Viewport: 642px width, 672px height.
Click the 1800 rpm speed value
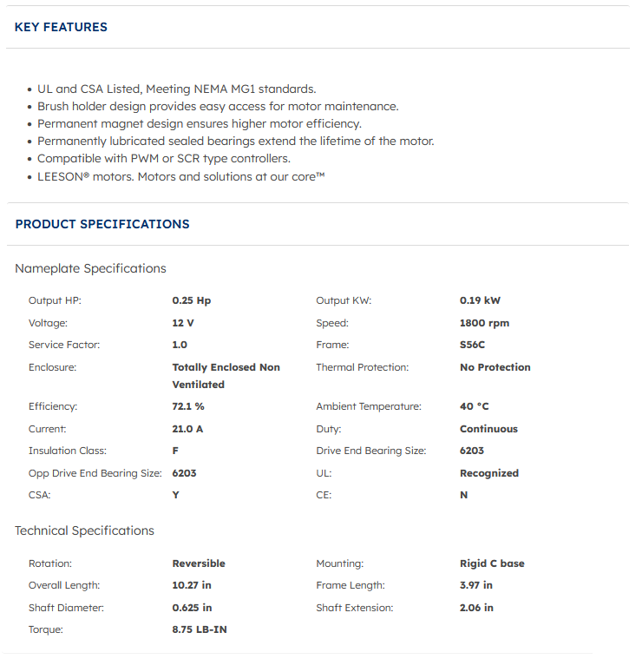484,323
